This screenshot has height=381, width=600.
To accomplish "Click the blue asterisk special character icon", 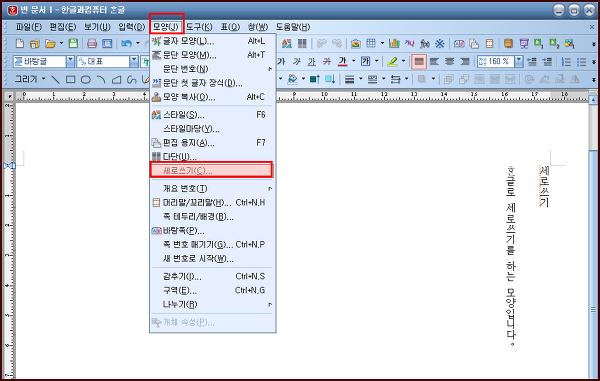I will [x=440, y=44].
